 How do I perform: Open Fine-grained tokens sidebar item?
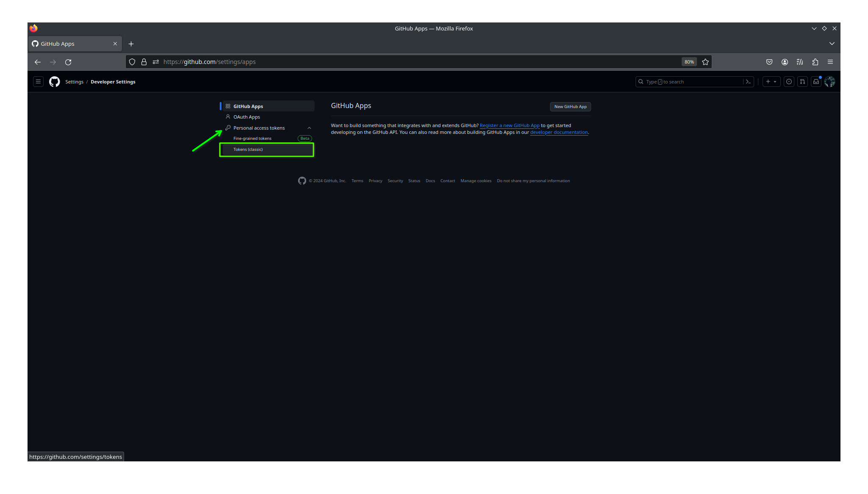click(x=268, y=139)
